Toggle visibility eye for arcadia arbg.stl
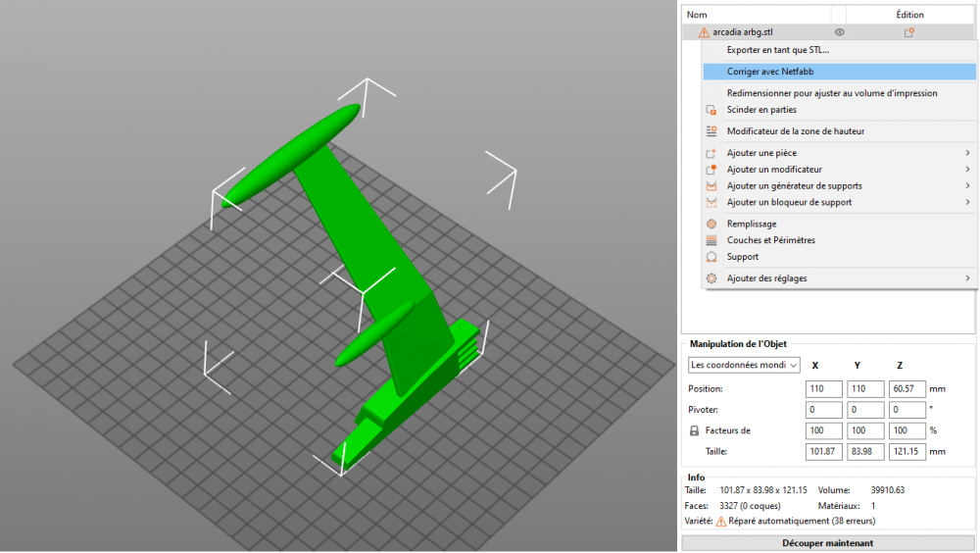This screenshot has height=553, width=980. [840, 32]
